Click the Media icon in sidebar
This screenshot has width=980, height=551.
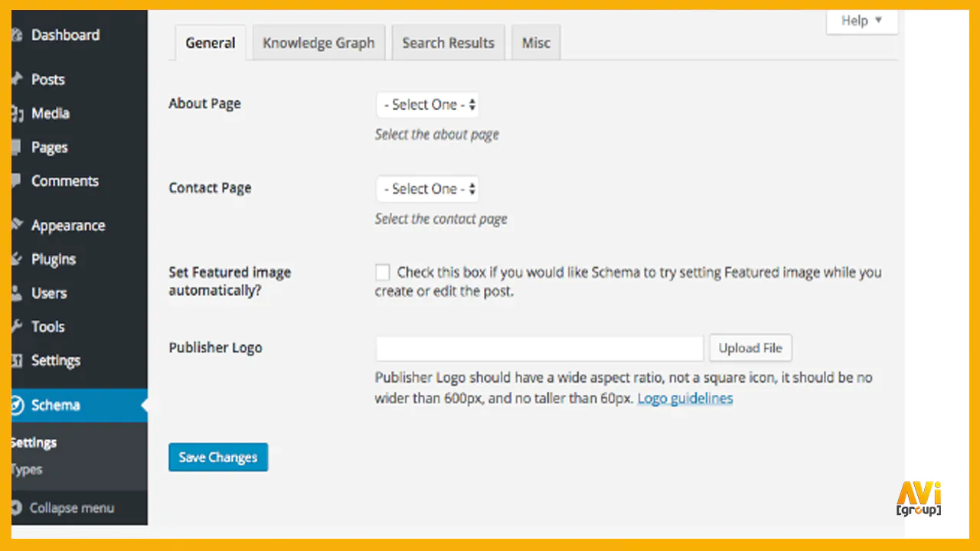pos(16,113)
